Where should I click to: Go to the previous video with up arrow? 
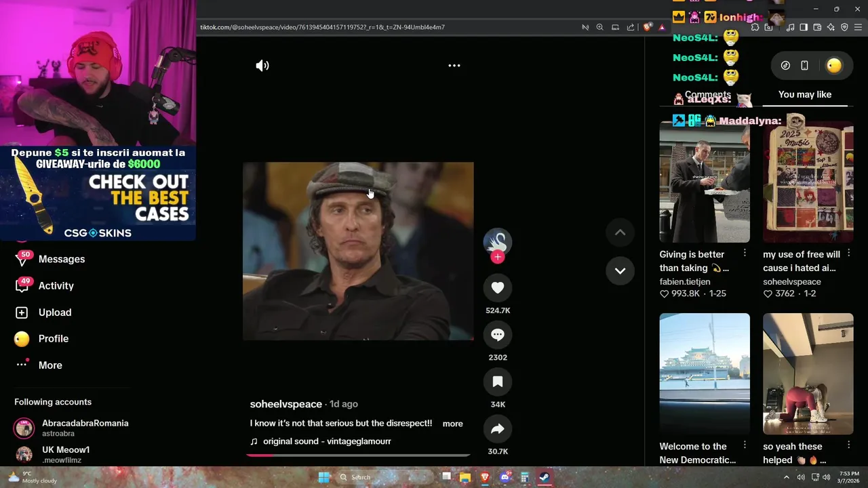620,232
